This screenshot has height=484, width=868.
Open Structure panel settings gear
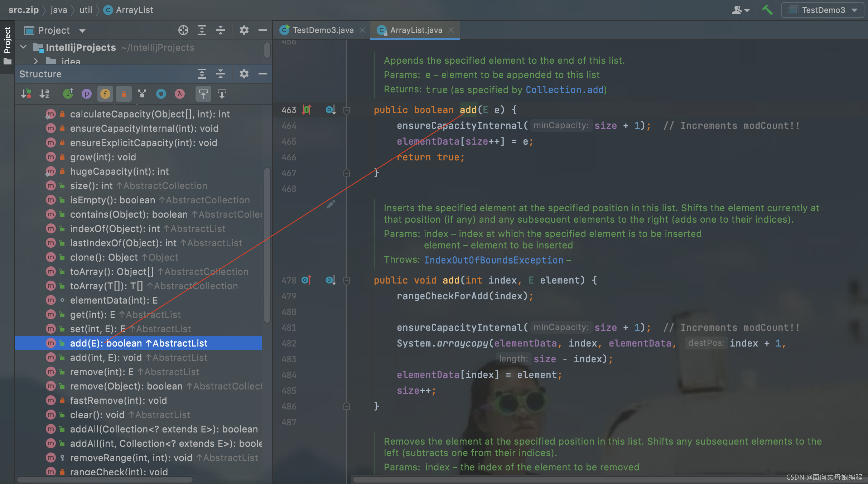(x=244, y=74)
